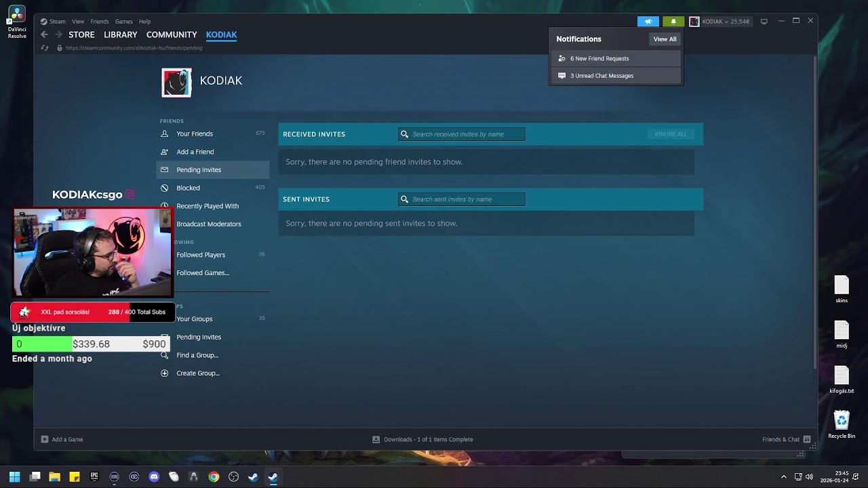Reload the page with the refresh icon
This screenshot has height=488, width=868.
pos(45,48)
